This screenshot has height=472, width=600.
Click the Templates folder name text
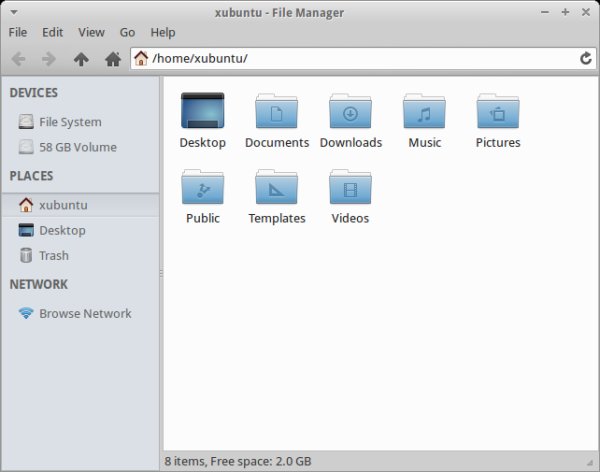[x=277, y=219]
